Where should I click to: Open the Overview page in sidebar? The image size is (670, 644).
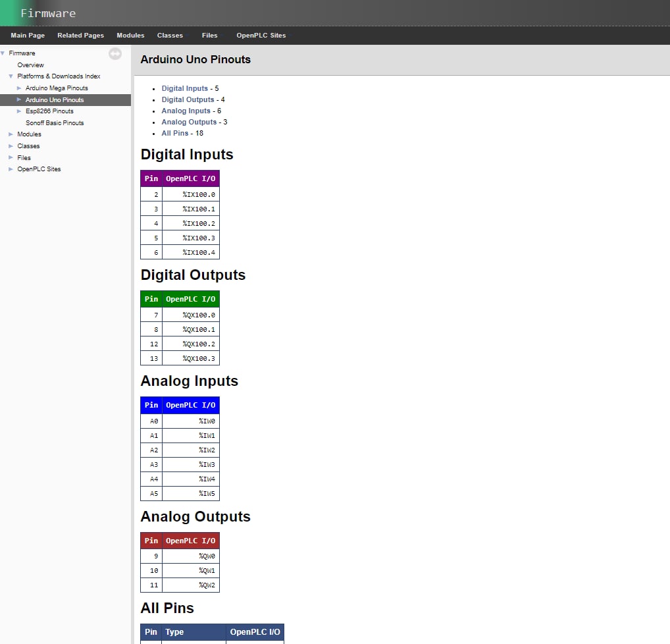[x=30, y=65]
